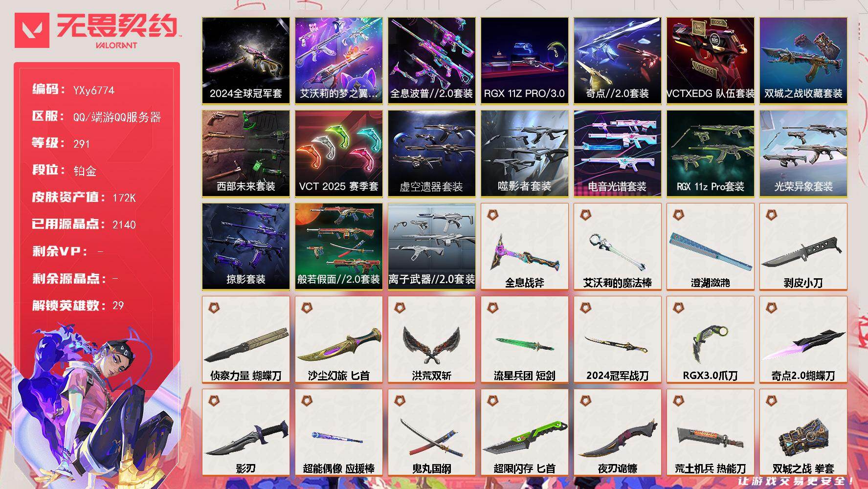Open the 全息波普//2.0套装 bundle card
This screenshot has height=489, width=868.
432,61
